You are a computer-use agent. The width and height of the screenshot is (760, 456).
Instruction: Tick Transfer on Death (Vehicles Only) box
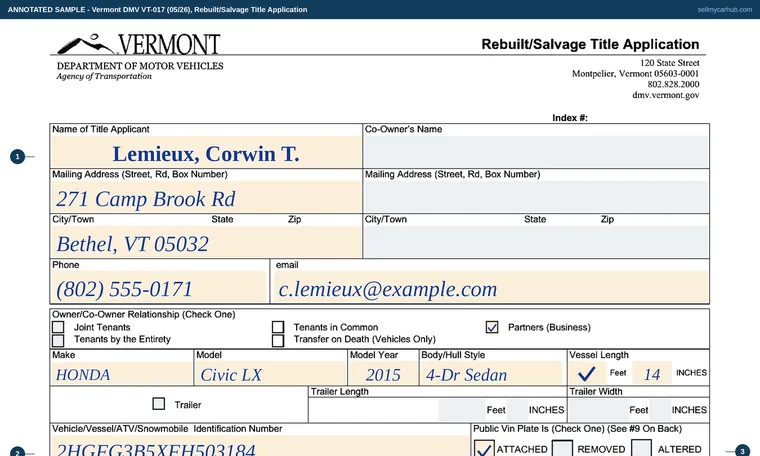(x=278, y=341)
